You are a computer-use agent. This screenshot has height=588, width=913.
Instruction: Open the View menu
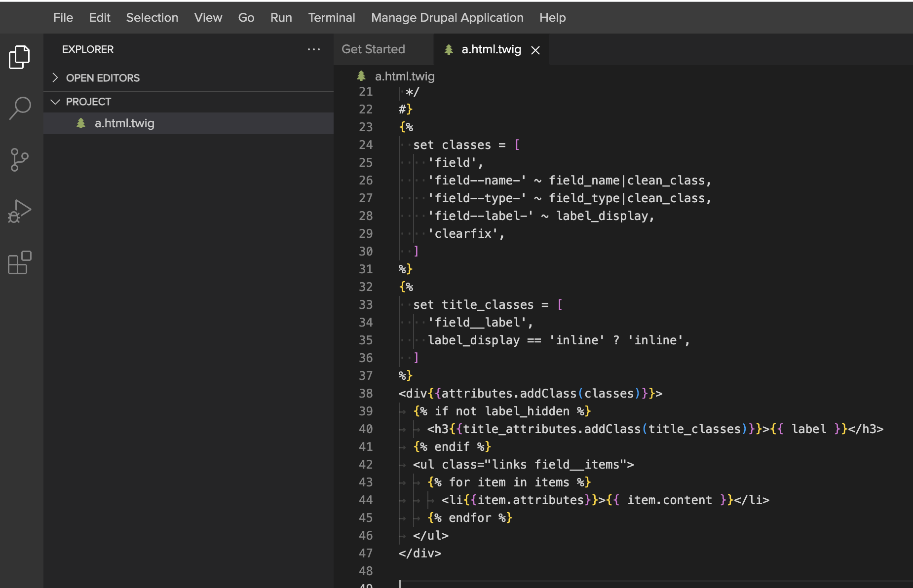click(x=208, y=17)
